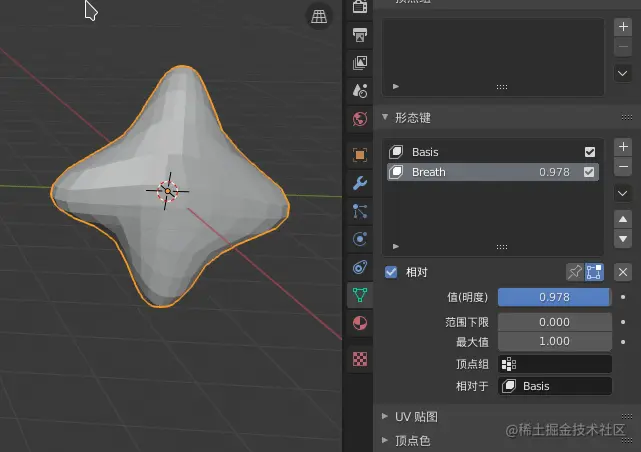
Task: Open the Output properties tab
Action: coord(360,35)
